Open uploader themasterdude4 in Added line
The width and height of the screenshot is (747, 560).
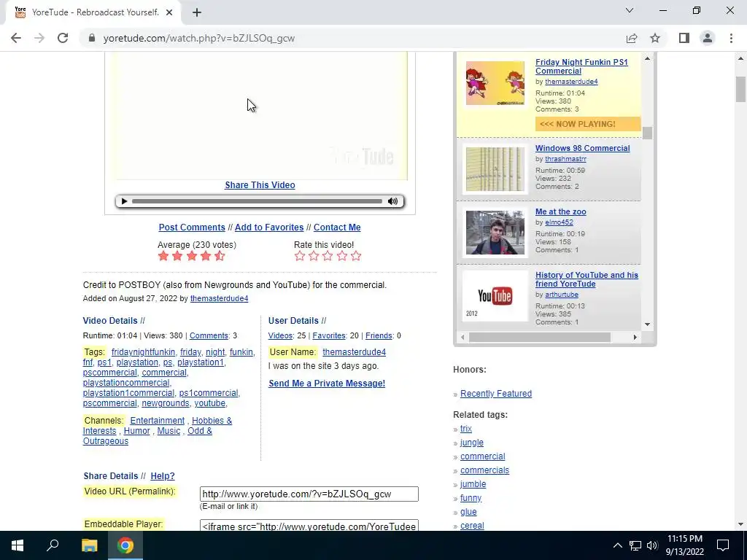point(219,298)
